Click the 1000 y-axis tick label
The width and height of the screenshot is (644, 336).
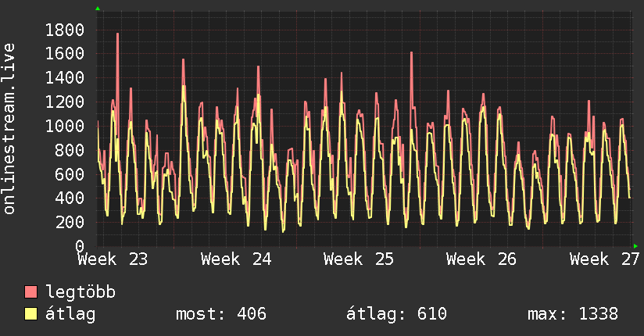(x=65, y=126)
